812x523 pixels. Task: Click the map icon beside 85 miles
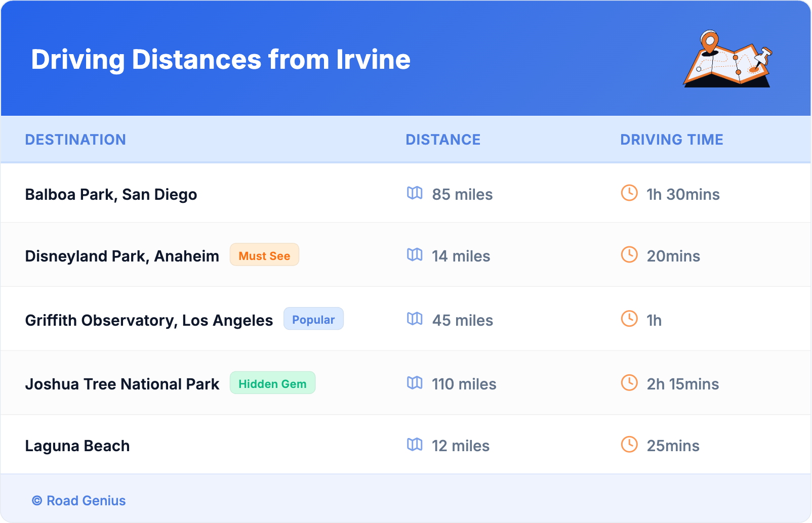pyautogui.click(x=415, y=193)
